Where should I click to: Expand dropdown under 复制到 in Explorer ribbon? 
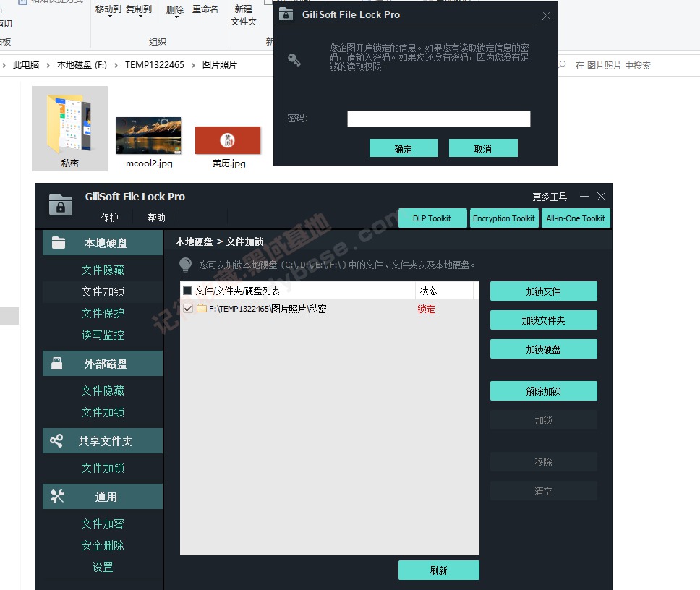140,17
